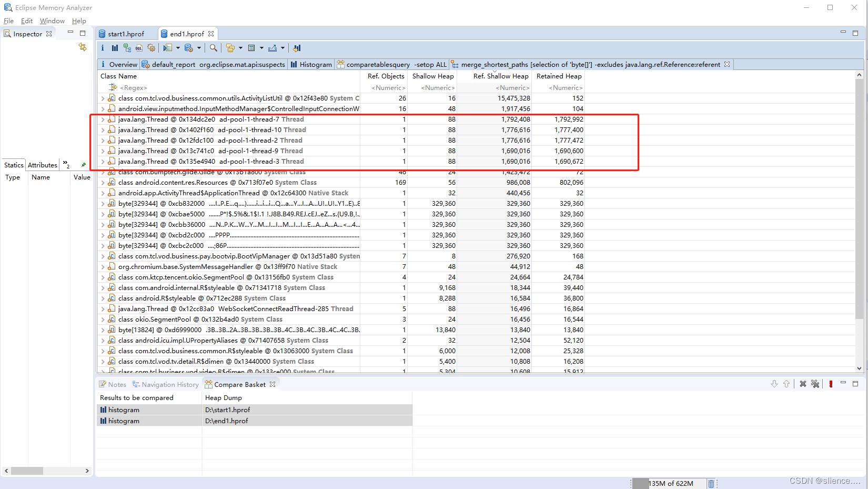Sort by Shallow Heap column header
The width and height of the screenshot is (868, 489).
coord(432,76)
